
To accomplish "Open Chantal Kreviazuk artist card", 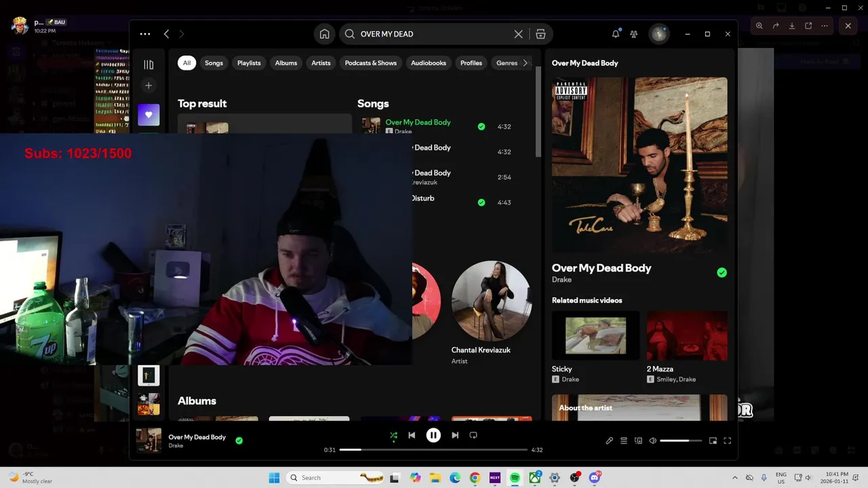I will (x=491, y=312).
